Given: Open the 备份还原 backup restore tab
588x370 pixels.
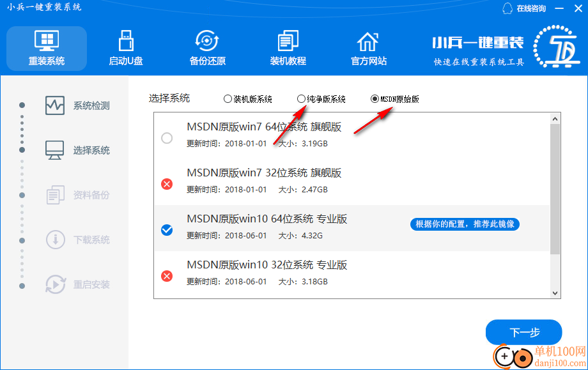Looking at the screenshot, I should click(x=207, y=49).
